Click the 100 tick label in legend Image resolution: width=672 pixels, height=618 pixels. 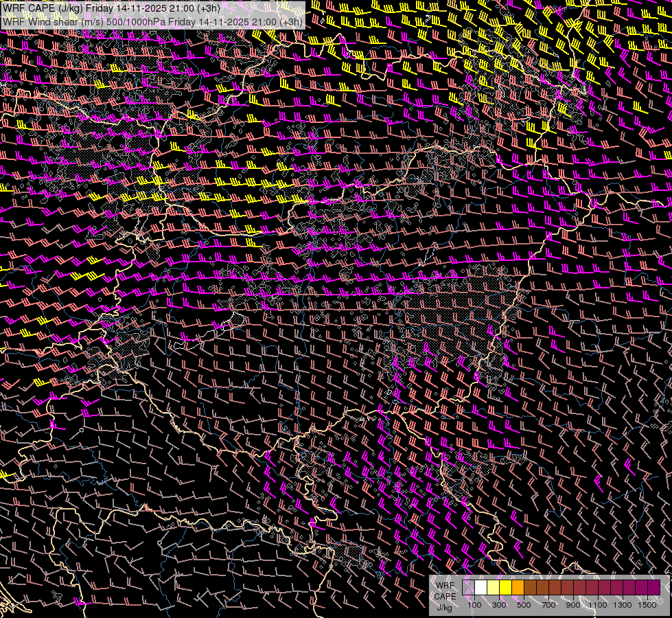(x=474, y=605)
